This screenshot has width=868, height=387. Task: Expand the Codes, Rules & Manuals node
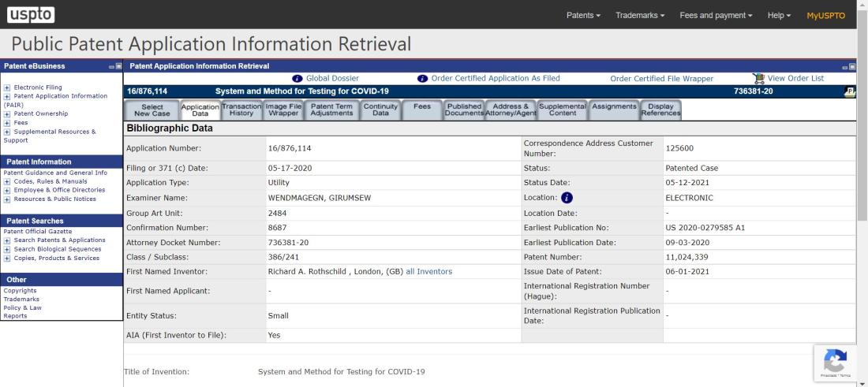7,181
